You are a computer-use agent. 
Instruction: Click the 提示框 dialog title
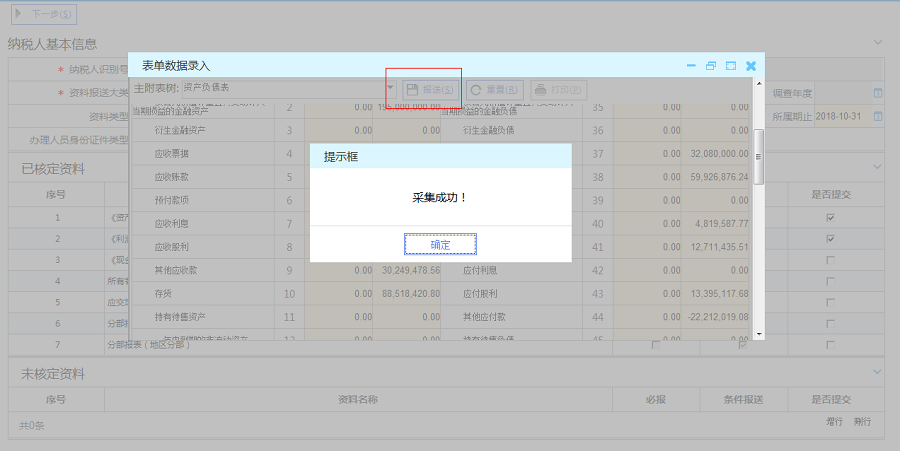click(x=341, y=157)
